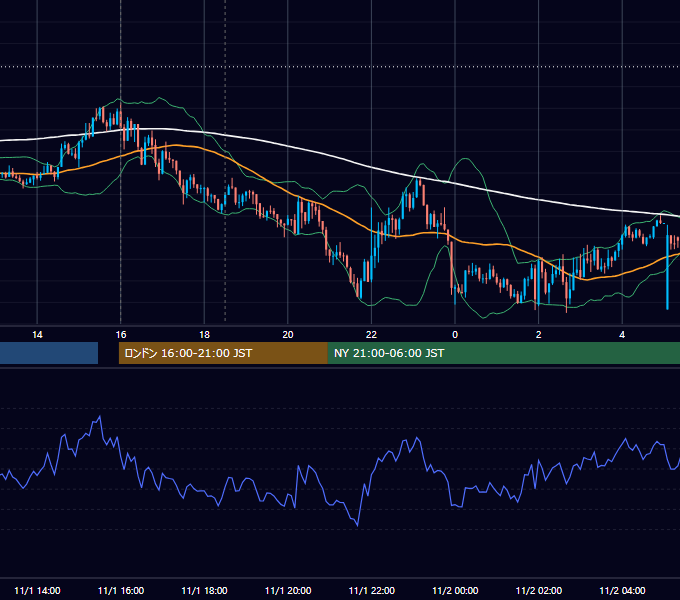Viewport: 680px width, 600px height.
Task: Click the 11/1 16:00 date label
Action: [121, 590]
